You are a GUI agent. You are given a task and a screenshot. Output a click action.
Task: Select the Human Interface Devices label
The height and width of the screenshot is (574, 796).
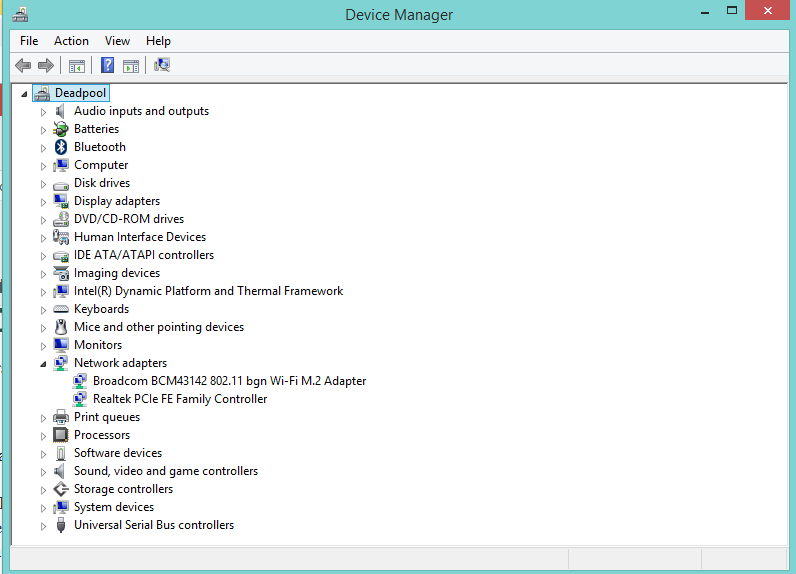140,237
